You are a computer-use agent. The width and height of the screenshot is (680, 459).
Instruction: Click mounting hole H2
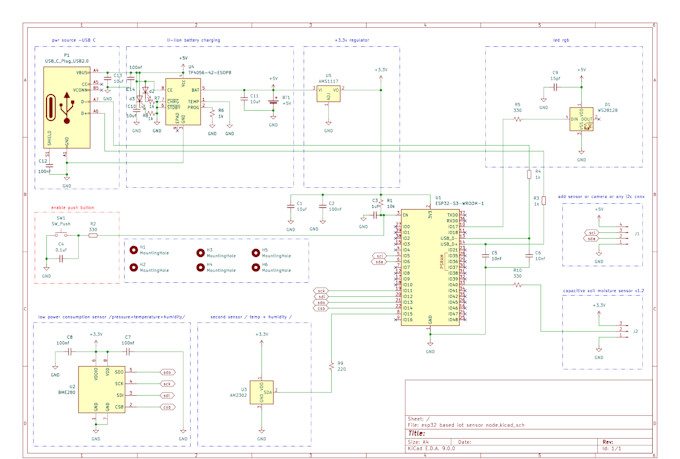click(x=134, y=267)
